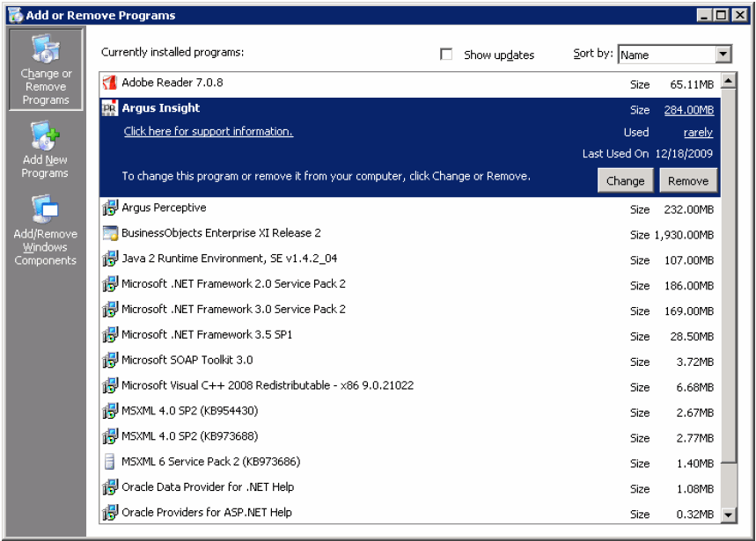Click the Java 2 Runtime Environment icon
Screen dimensions: 756x541
pos(110,259)
